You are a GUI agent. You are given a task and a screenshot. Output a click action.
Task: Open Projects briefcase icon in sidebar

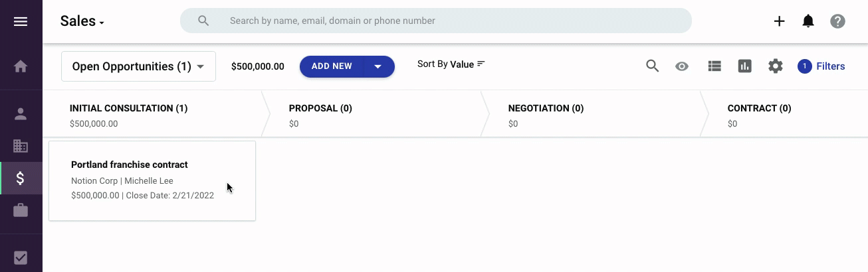(x=21, y=211)
